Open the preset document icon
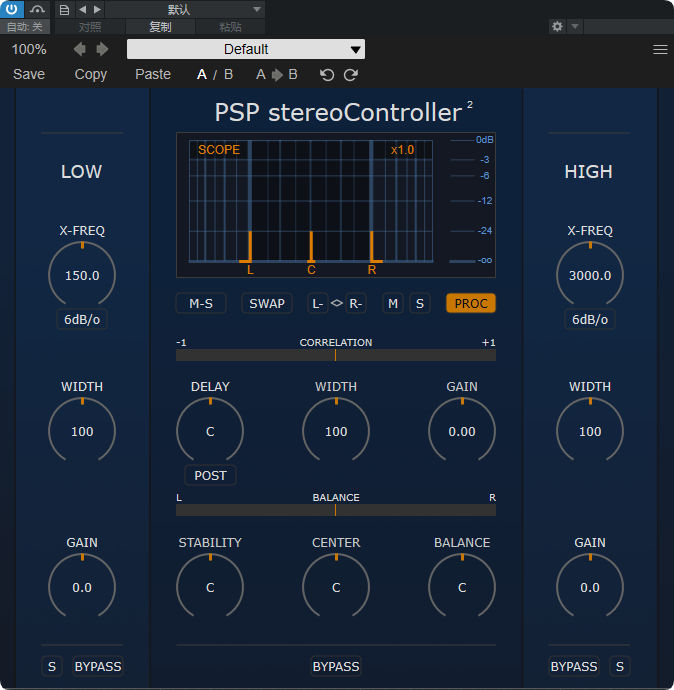 click(64, 9)
